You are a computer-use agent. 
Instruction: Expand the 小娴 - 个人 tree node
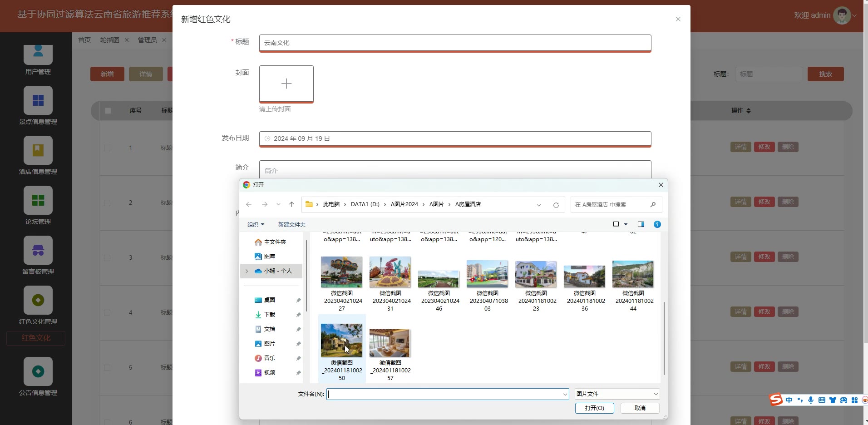[x=247, y=271]
